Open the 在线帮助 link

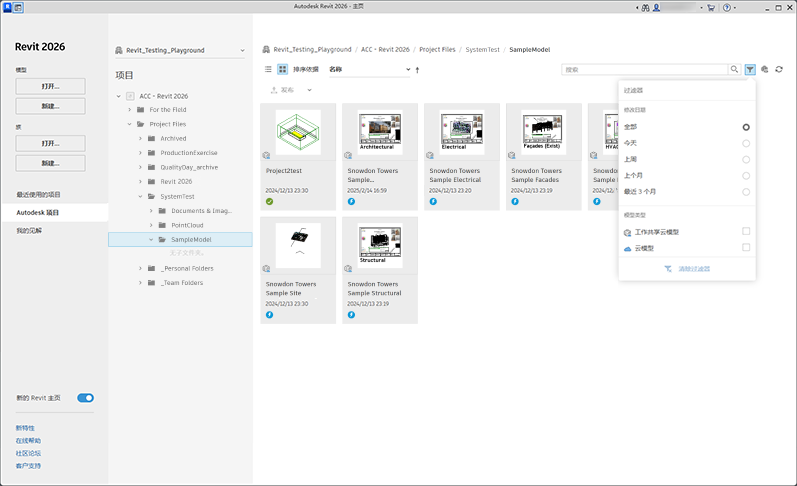[x=28, y=441]
